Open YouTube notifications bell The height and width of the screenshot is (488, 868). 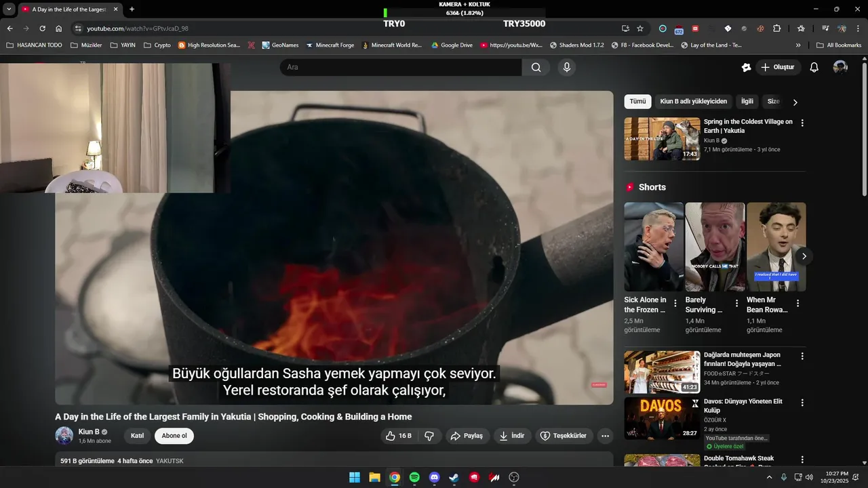(814, 67)
